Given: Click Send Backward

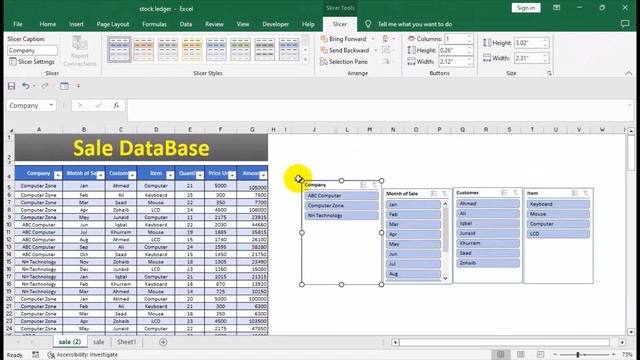Looking at the screenshot, I should (x=345, y=50).
